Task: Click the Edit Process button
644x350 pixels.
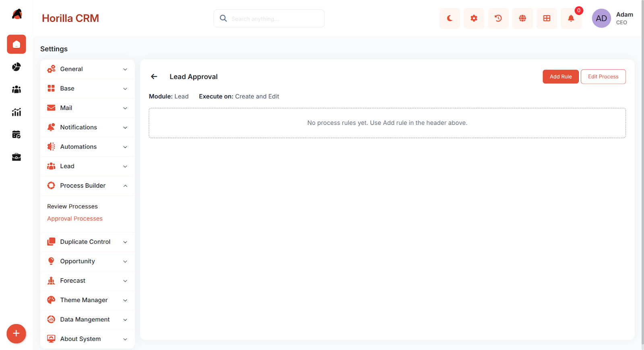Action: pyautogui.click(x=603, y=77)
